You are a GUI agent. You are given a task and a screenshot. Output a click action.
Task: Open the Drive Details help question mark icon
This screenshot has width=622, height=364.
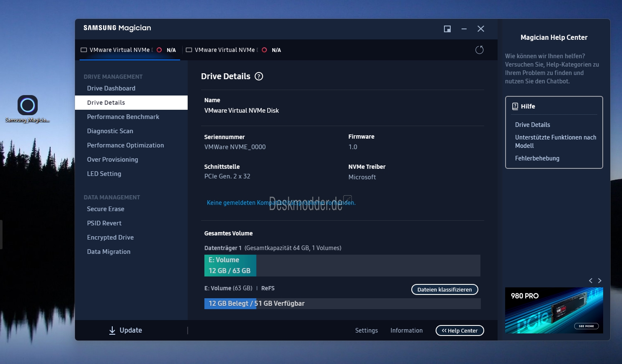click(x=259, y=76)
